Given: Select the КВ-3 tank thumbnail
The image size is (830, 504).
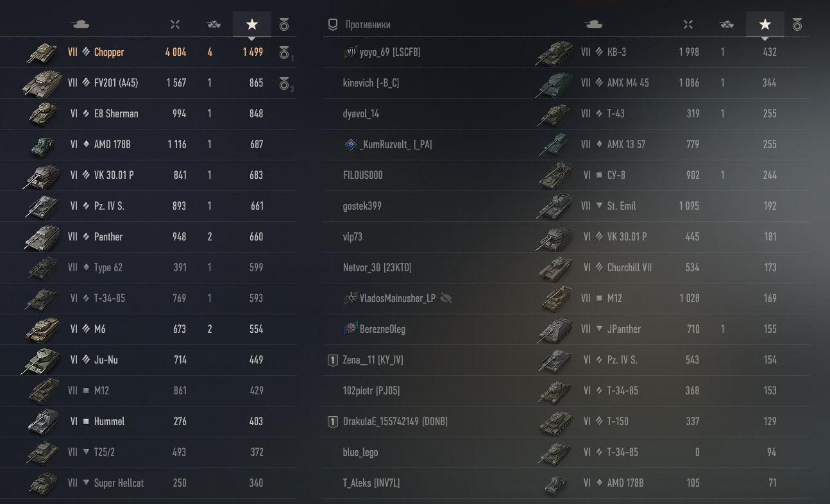Looking at the screenshot, I should pyautogui.click(x=555, y=52).
